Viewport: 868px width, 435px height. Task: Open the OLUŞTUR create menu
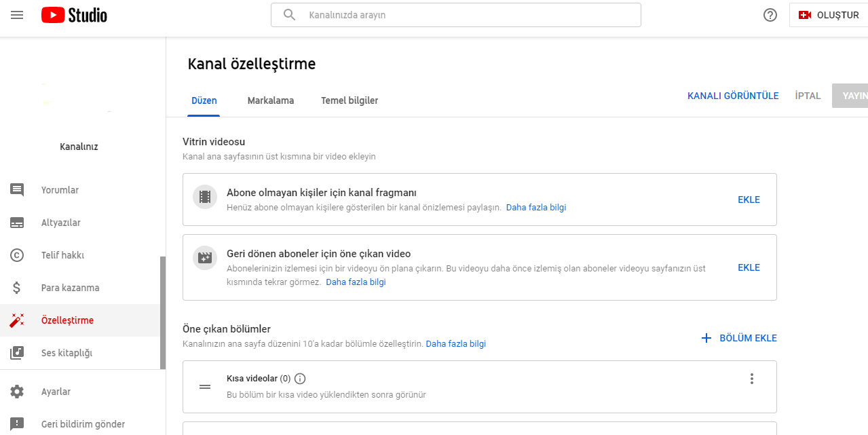pos(829,15)
